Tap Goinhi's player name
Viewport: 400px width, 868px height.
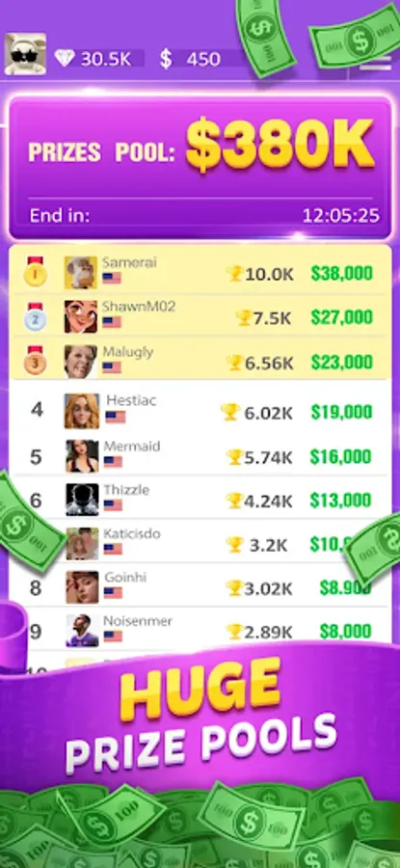(x=125, y=578)
